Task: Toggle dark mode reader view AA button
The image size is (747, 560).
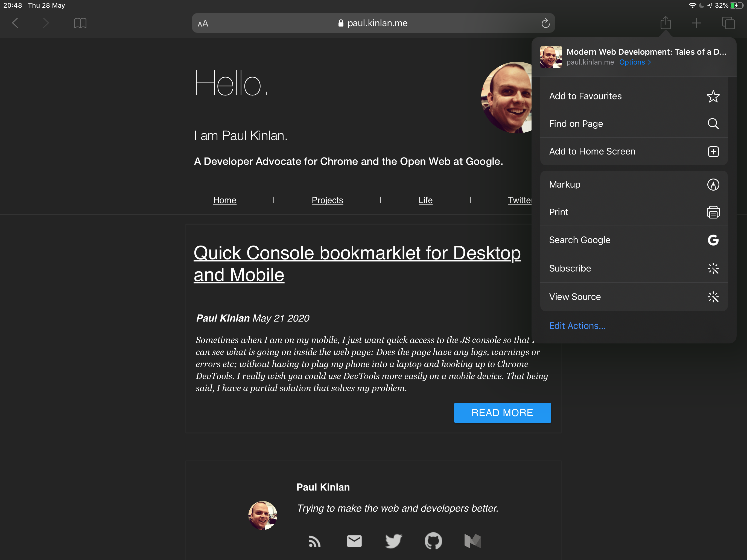Action: [x=203, y=23]
